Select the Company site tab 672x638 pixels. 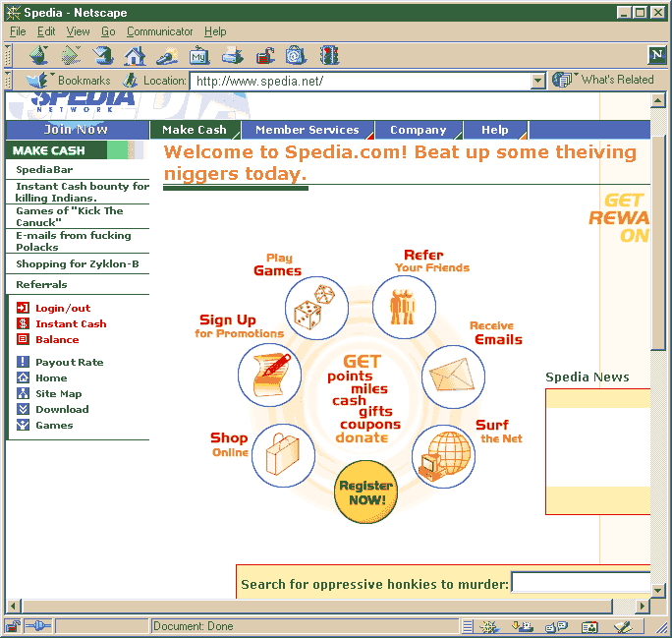(419, 130)
